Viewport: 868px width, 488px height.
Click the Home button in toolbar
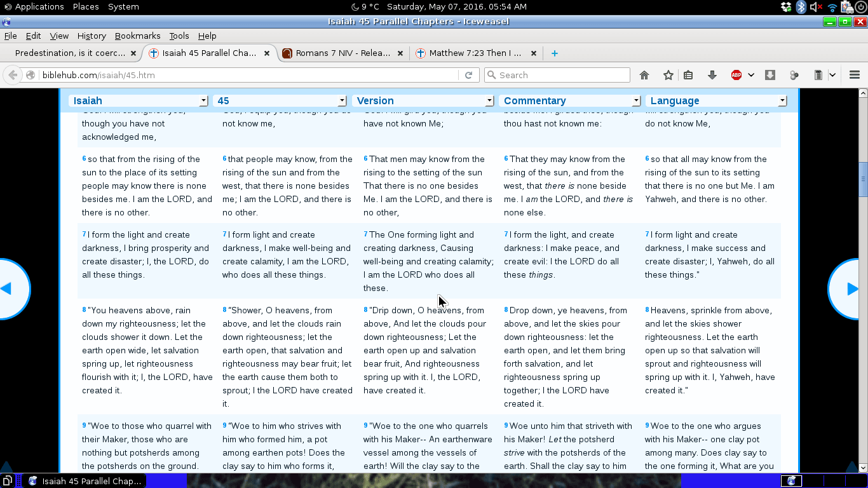click(644, 75)
